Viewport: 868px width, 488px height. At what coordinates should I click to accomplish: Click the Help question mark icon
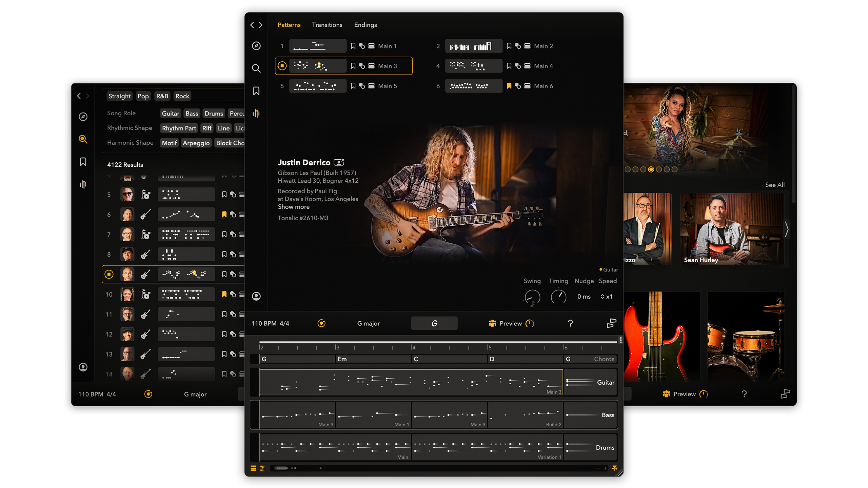pos(571,323)
